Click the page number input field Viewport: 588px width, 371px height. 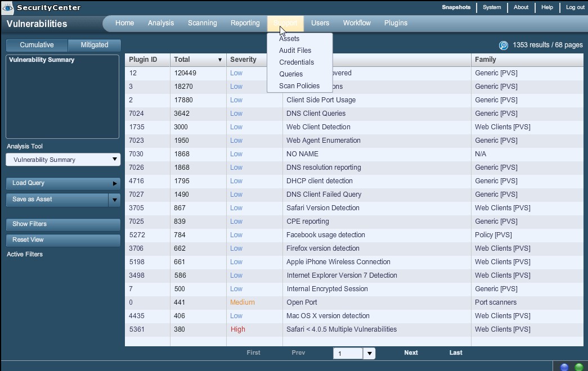click(x=348, y=354)
